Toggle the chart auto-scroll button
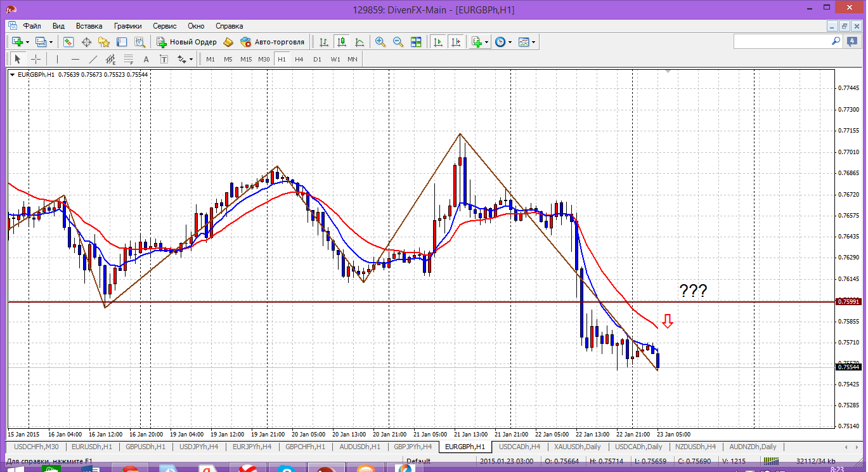The height and width of the screenshot is (472, 868). point(437,42)
